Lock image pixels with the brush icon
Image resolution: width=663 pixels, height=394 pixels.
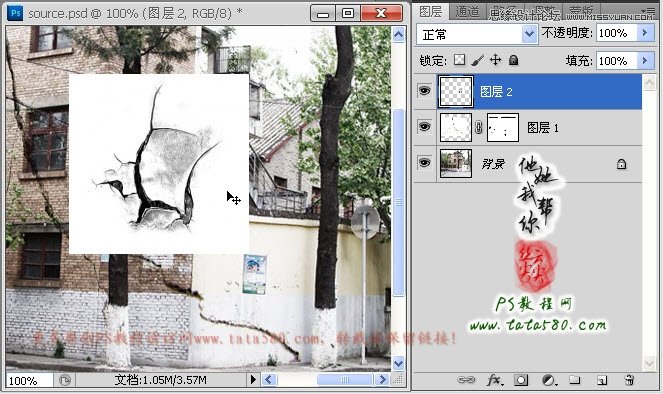(477, 60)
